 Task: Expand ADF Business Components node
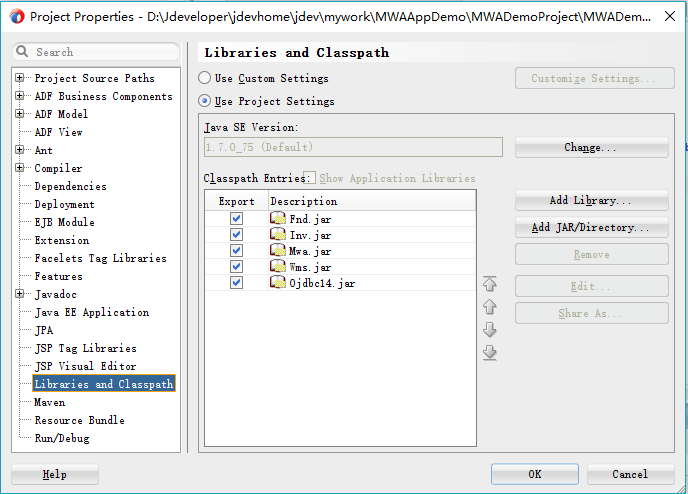pyautogui.click(x=19, y=96)
